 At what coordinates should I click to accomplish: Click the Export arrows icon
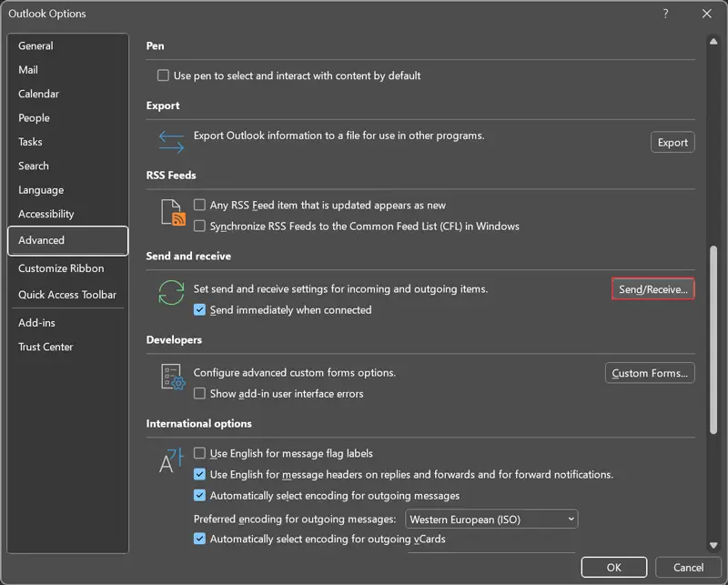pos(171,142)
